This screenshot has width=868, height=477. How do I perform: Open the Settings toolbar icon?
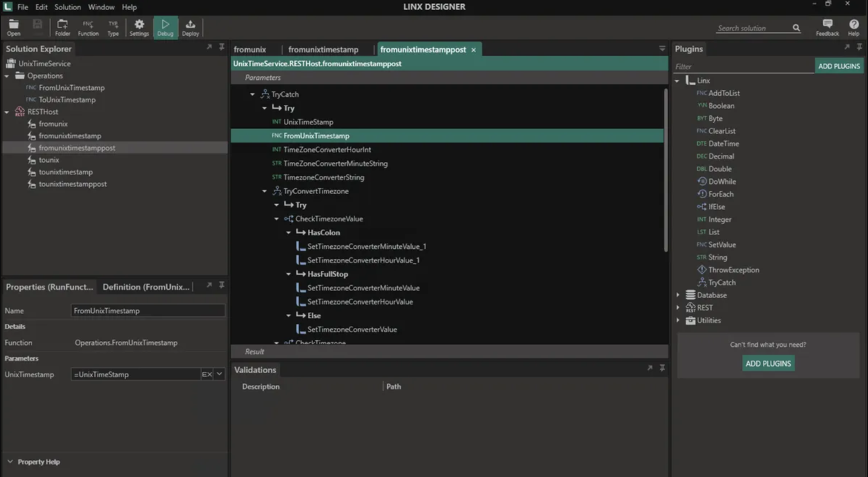point(139,26)
